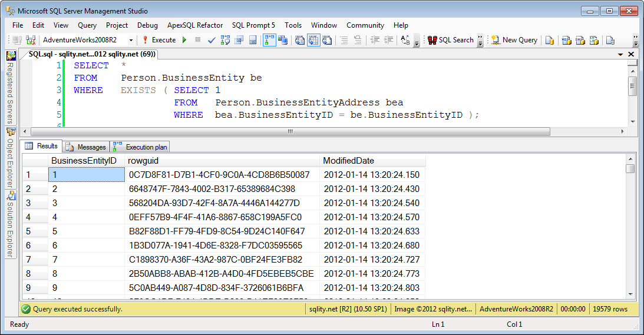Viewport: 644px width, 335px height.
Task: Open the AdventureWorks2008R2 database dropdown
Action: tap(131, 40)
